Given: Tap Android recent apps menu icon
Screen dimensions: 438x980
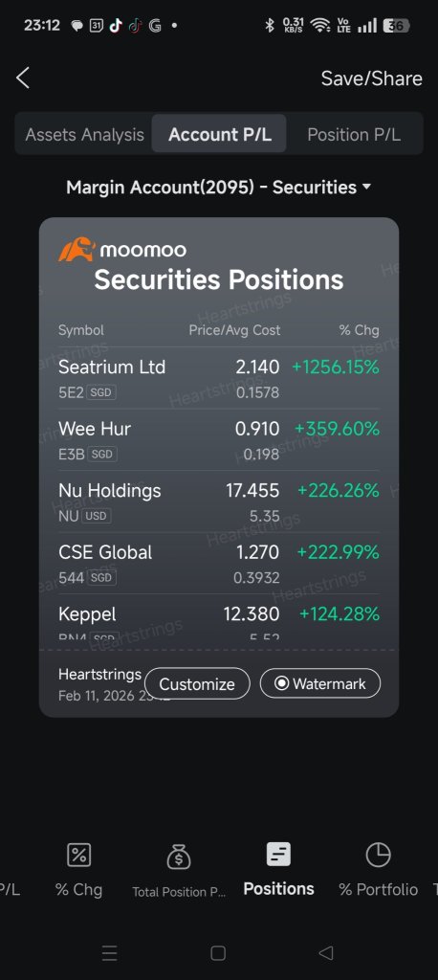Looking at the screenshot, I should (109, 952).
